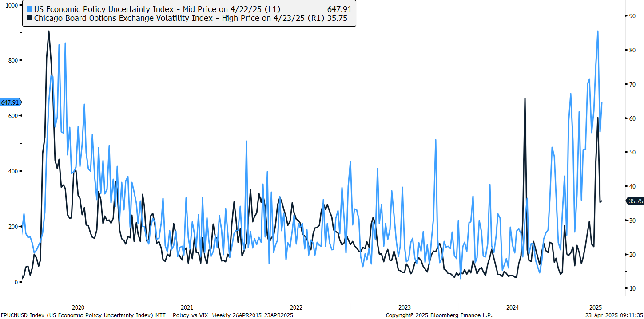This screenshot has height=319, width=644.
Task: Click the 40 label on the right axis
Action: pos(632,186)
